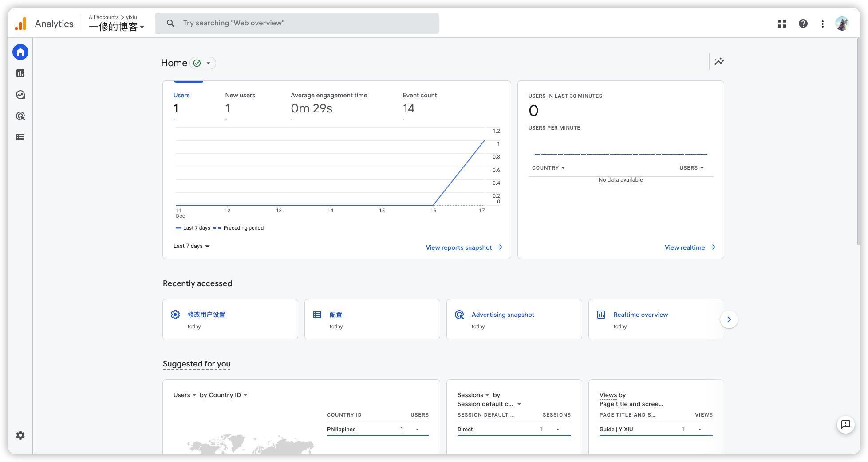Click Preceding period legend entry
Image resolution: width=868 pixels, height=462 pixels.
pos(239,228)
